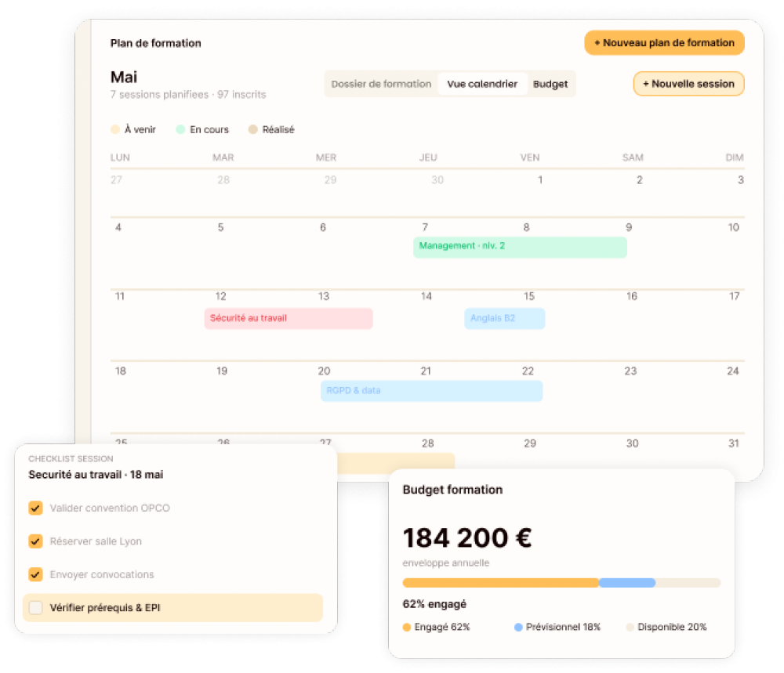Select day 23 in calendar
This screenshot has width=784, height=673.
(630, 371)
